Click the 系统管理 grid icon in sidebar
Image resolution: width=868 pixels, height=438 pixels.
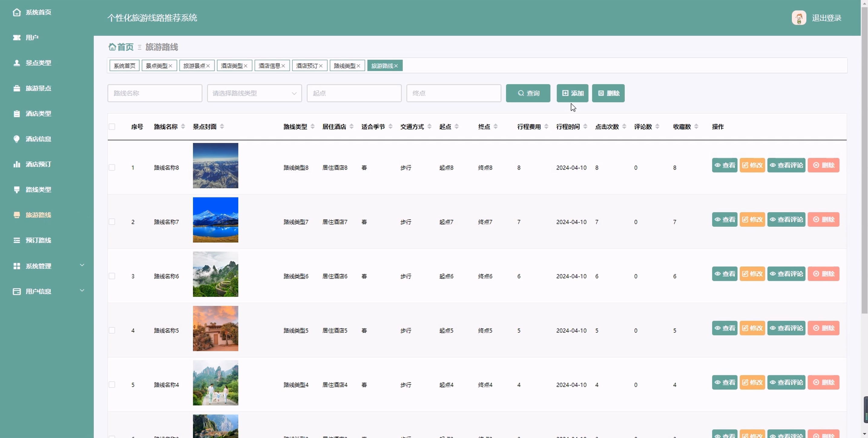coord(17,266)
